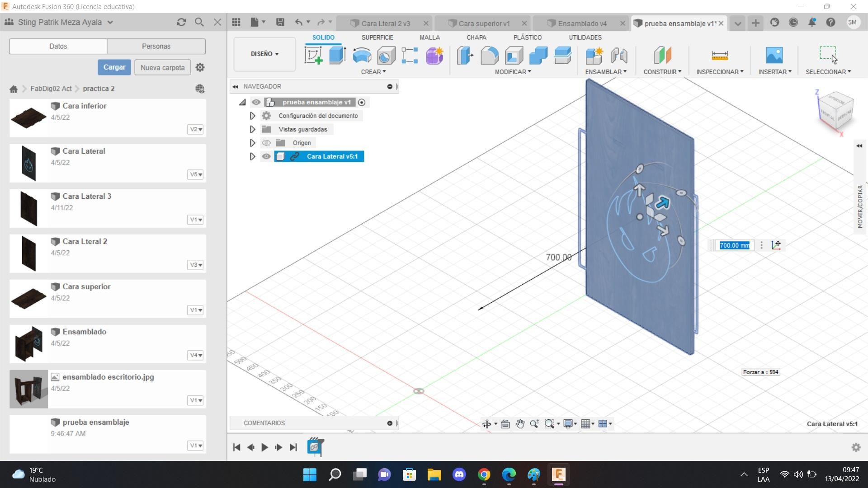Click the Nueva carpeta button
The height and width of the screenshot is (488, 868).
tap(162, 67)
